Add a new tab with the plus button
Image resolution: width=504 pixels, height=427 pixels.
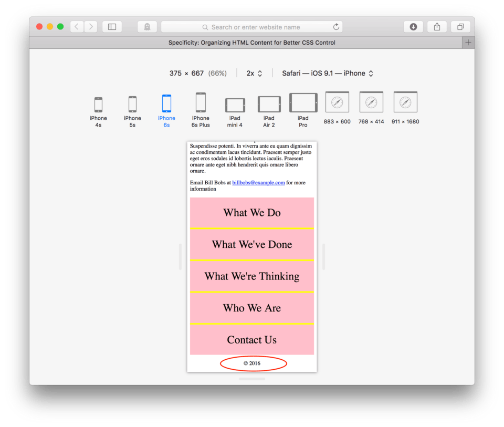click(468, 43)
